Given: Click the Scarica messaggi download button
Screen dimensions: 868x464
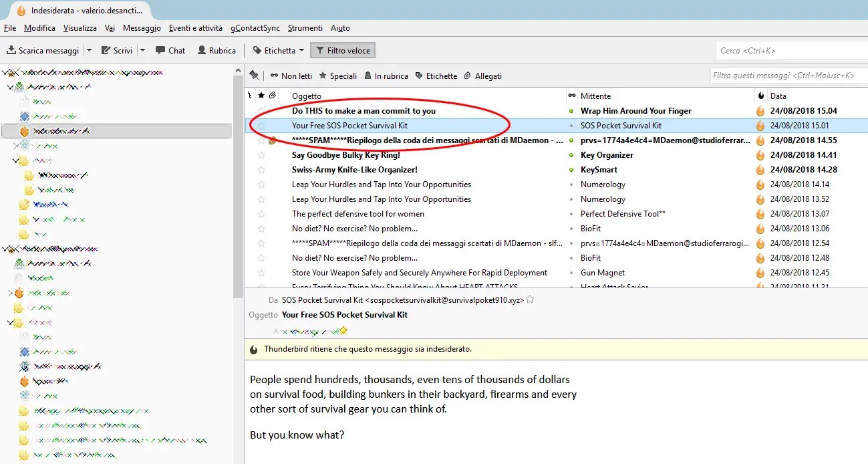Looking at the screenshot, I should click(43, 50).
